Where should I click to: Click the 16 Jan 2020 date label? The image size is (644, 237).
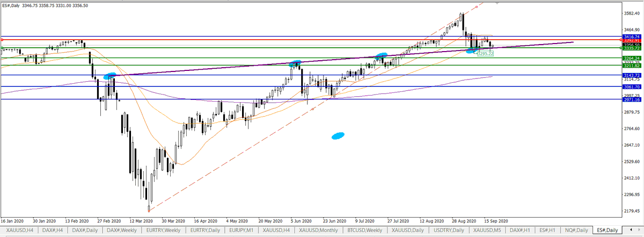pos(12,220)
